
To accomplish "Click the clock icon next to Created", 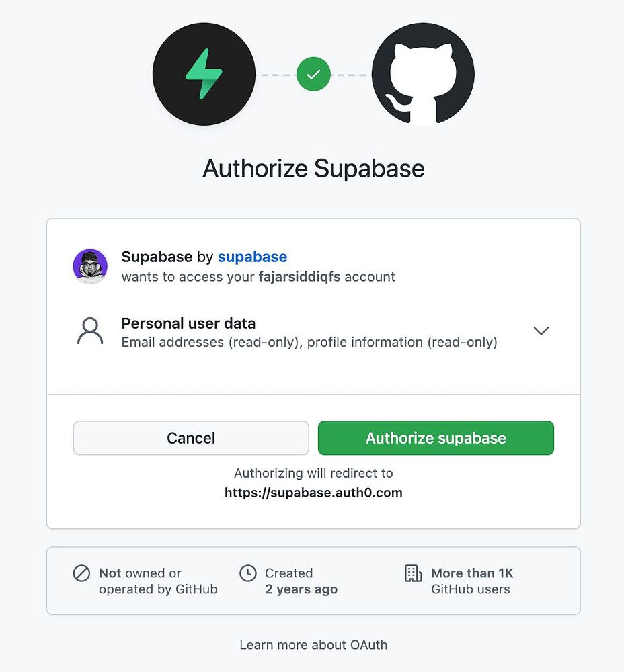I will coord(248,573).
